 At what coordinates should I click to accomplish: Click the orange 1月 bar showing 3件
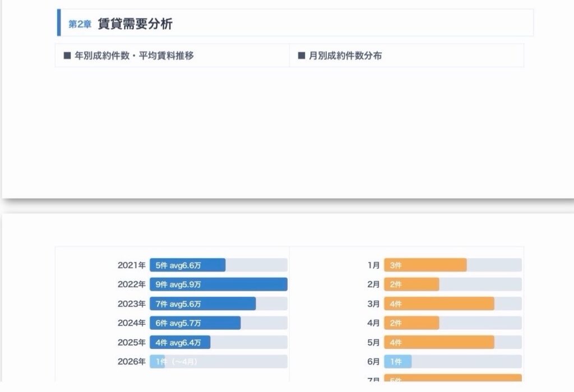click(x=425, y=265)
